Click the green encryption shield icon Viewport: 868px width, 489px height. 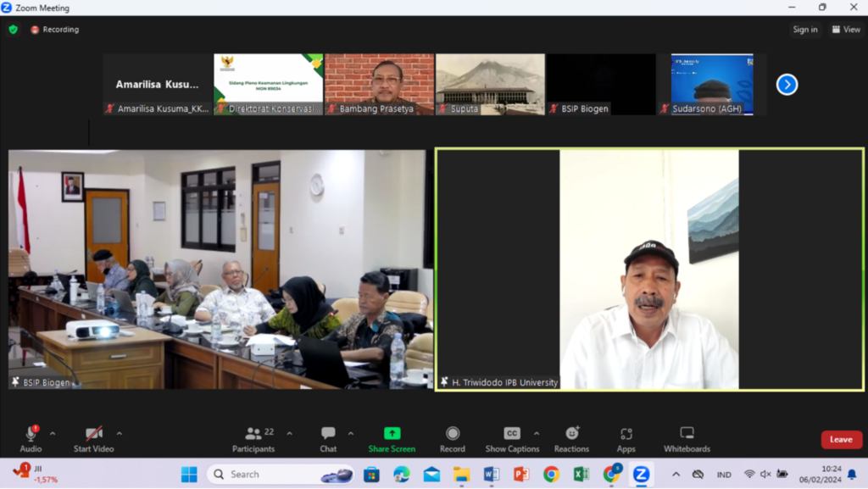(13, 30)
